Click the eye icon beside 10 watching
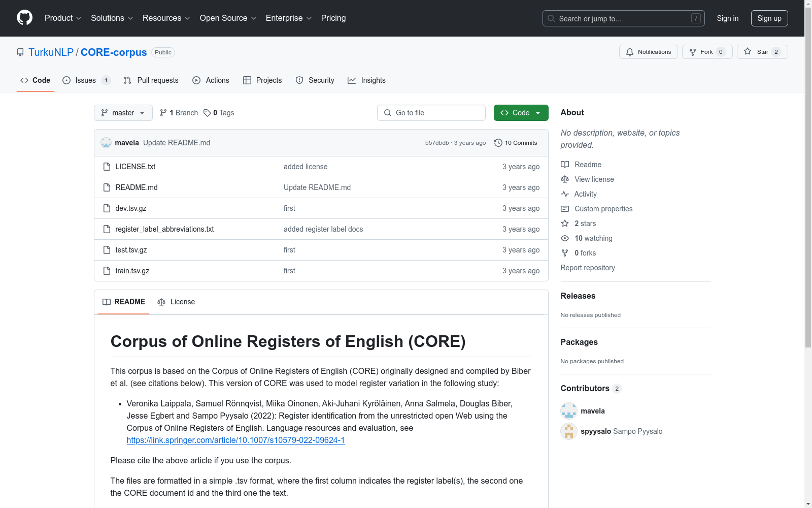The width and height of the screenshot is (812, 508). (565, 238)
